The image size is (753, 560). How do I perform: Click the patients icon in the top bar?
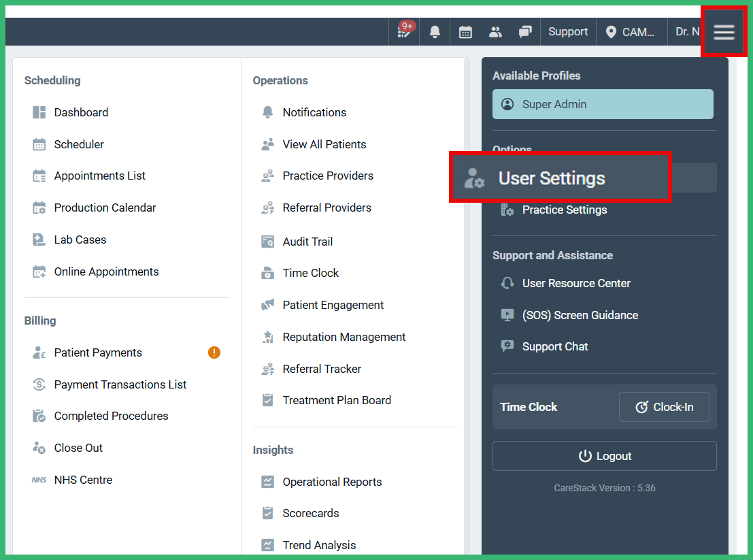495,31
